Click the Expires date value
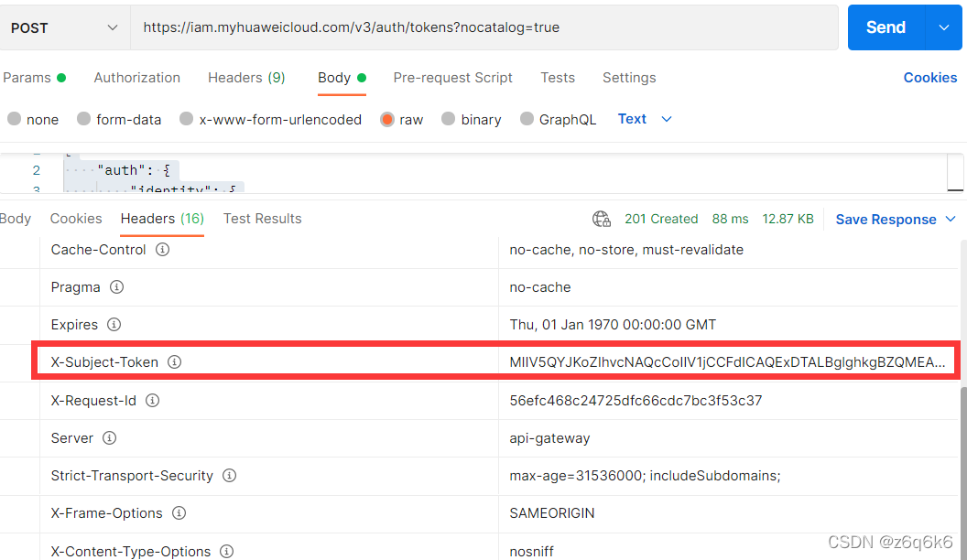 [613, 325]
